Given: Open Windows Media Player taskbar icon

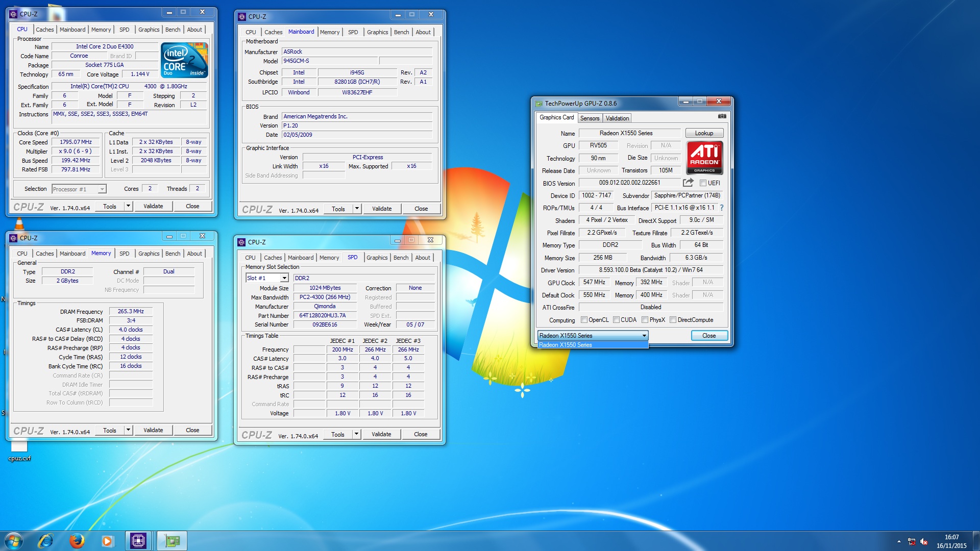Looking at the screenshot, I should (x=107, y=541).
